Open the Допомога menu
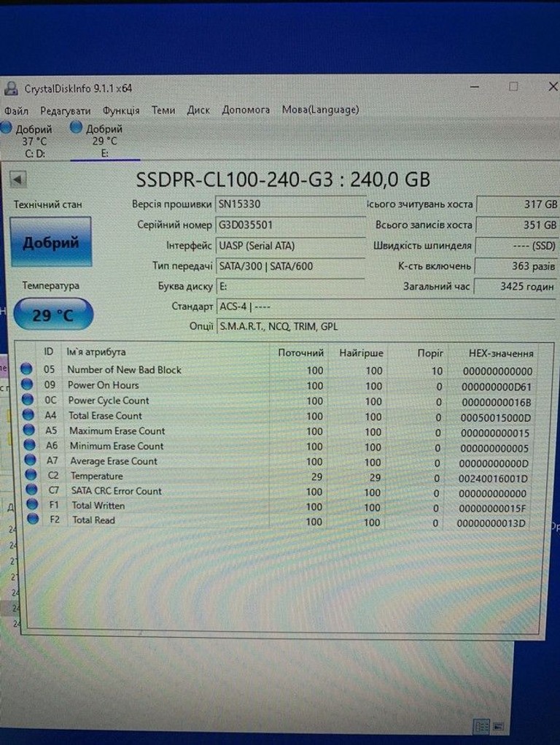 [x=246, y=109]
